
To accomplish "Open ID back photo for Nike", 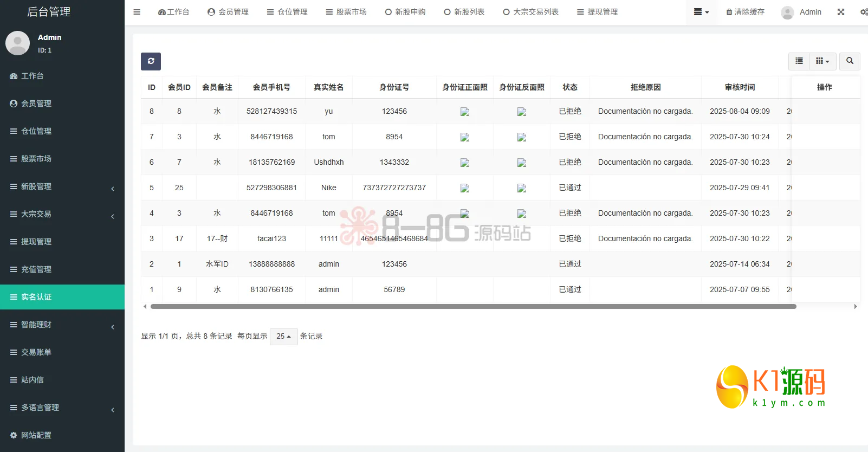I will tap(522, 188).
